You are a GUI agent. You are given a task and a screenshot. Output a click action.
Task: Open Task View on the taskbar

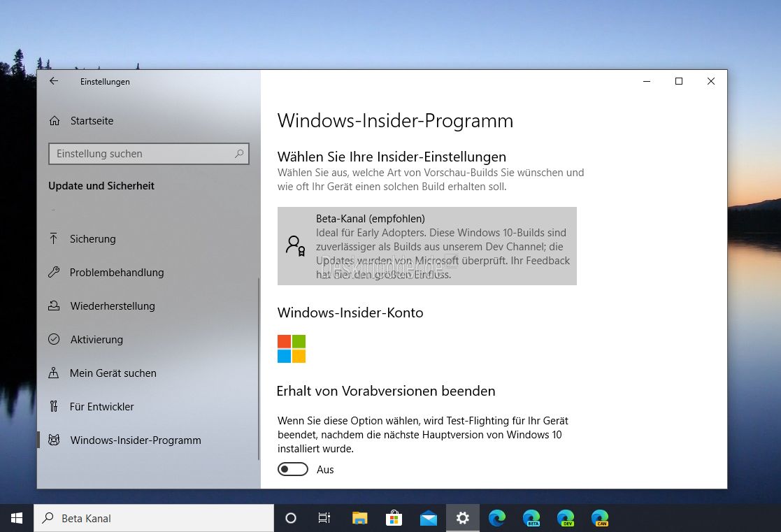pos(324,518)
